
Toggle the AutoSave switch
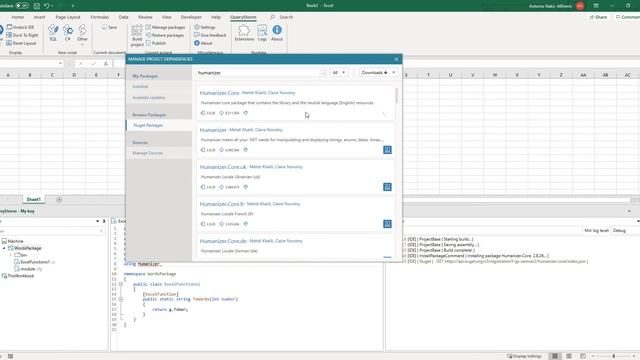(22, 6)
